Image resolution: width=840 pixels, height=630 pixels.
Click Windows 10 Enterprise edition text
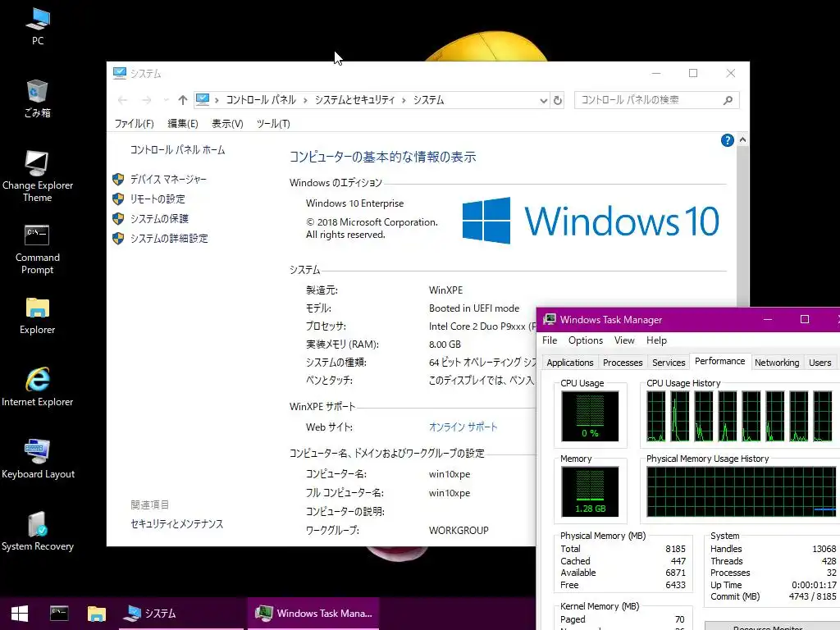click(x=354, y=203)
